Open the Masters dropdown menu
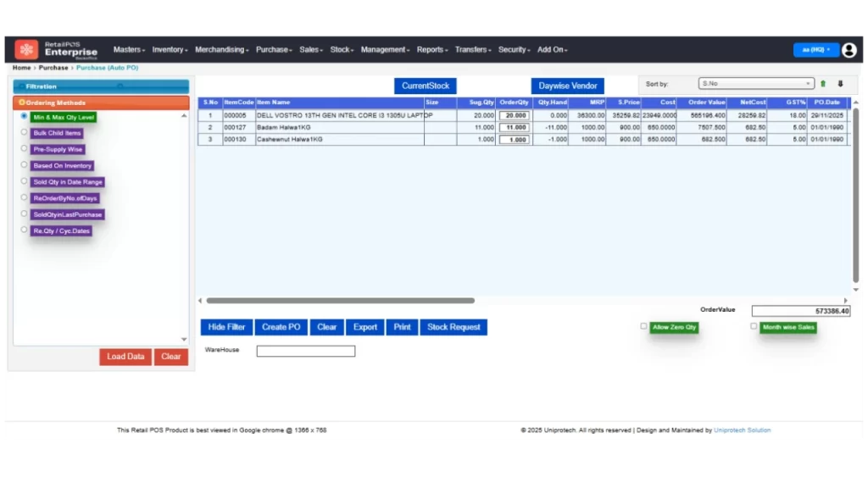This screenshot has height=488, width=868. (129, 50)
